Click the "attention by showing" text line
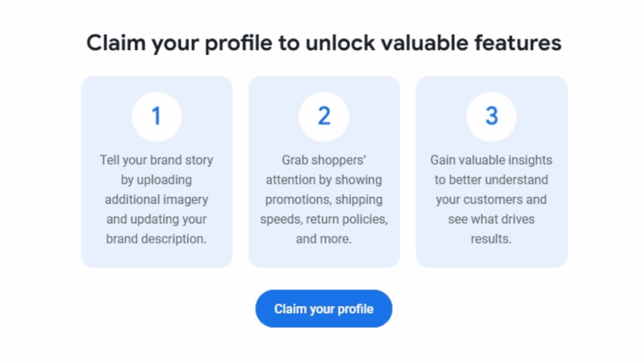The image size is (644, 363). pos(324,180)
